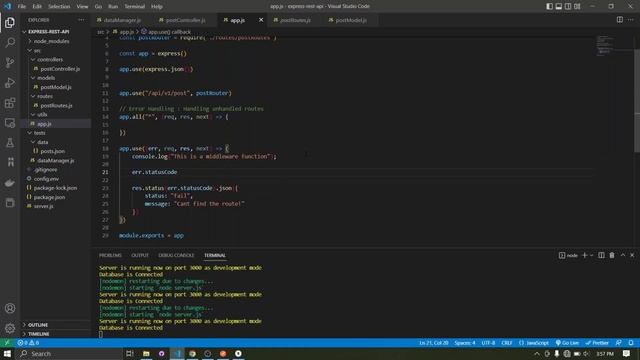Image resolution: width=640 pixels, height=360 pixels.
Task: Toggle secondary side bar layout button
Action: point(568,6)
